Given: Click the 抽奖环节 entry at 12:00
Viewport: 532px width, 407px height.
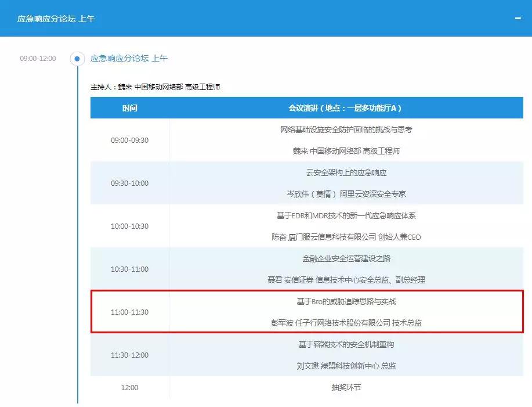Looking at the screenshot, I should [x=346, y=387].
